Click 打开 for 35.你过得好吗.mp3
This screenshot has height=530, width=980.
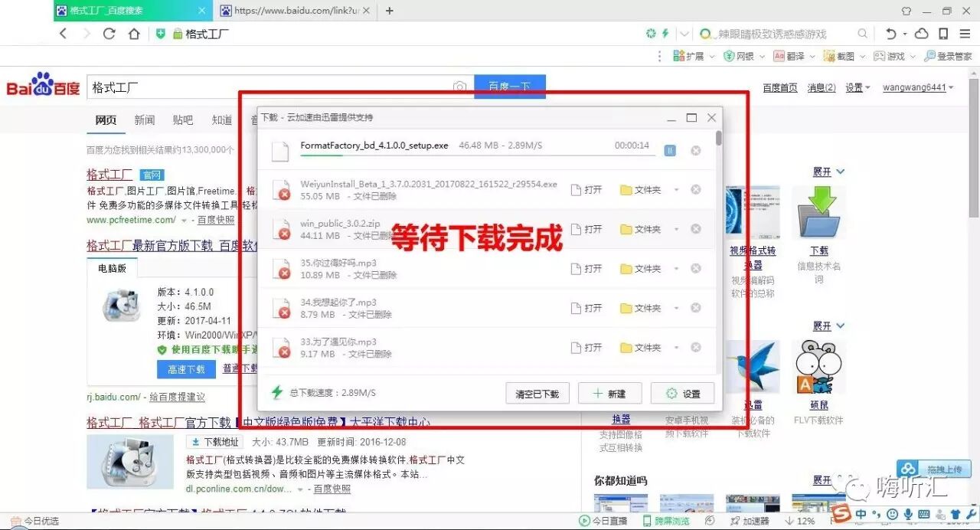coord(586,269)
